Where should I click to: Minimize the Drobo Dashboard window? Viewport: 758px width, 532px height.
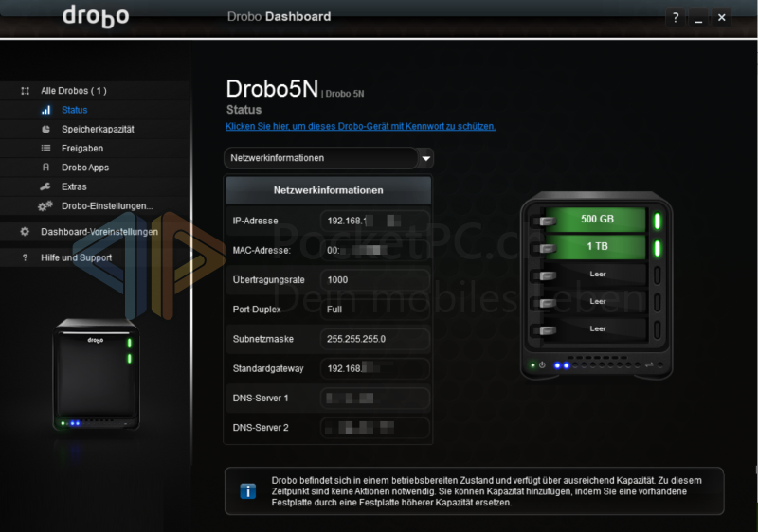coord(698,18)
